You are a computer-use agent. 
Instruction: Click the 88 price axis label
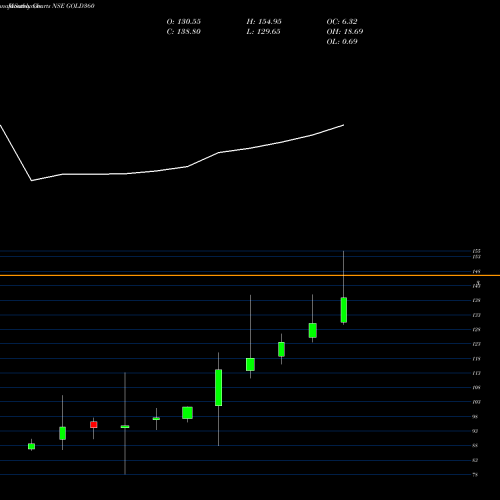coord(475,446)
